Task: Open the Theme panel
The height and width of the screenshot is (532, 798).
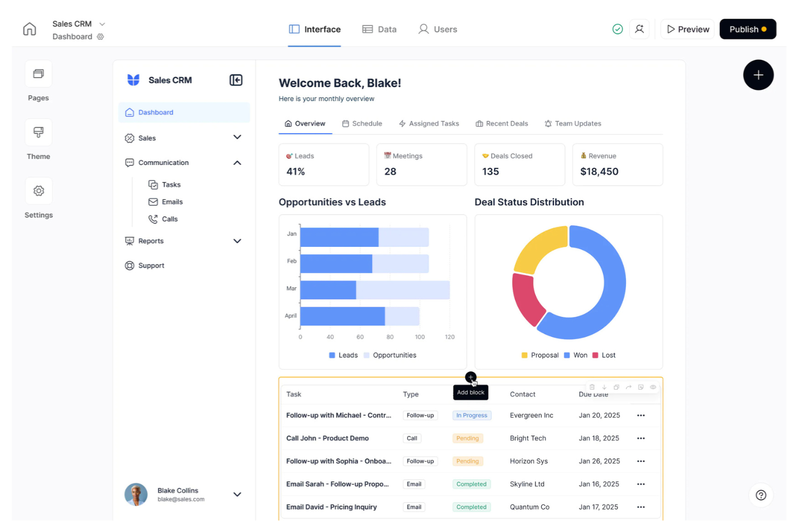Action: click(x=38, y=139)
